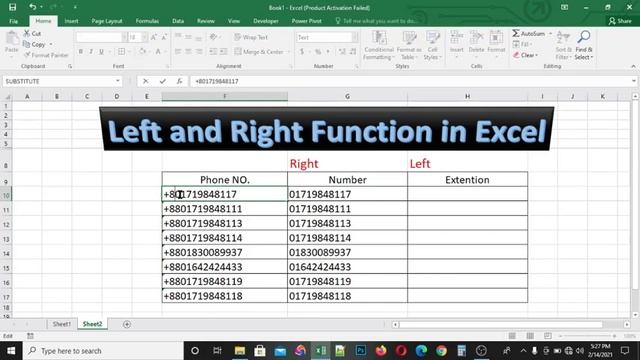Screen dimensions: 640x360
Task: Select cell +8801642424433
Action: coord(224,267)
